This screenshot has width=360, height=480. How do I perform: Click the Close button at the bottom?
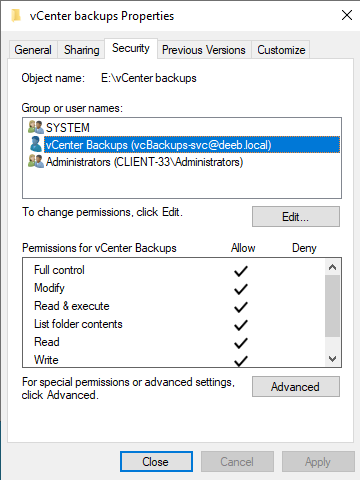[x=156, y=462]
